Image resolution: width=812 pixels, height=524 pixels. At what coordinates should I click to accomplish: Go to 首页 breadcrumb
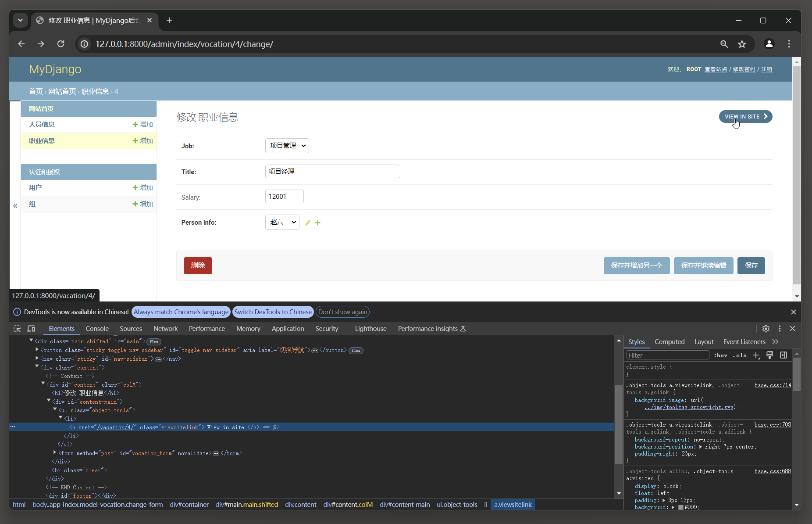click(x=36, y=91)
